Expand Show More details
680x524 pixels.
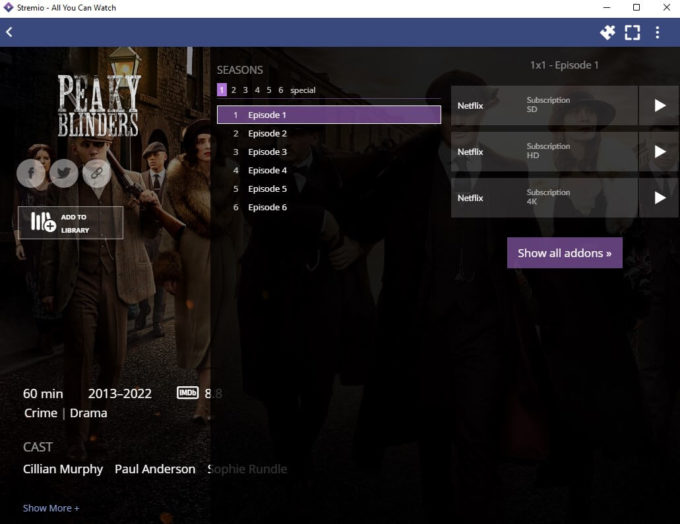[51, 508]
